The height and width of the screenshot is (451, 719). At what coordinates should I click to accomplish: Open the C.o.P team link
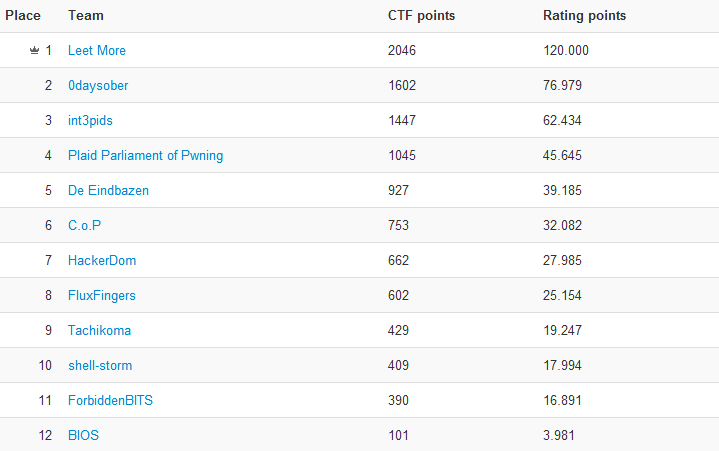[x=84, y=226]
